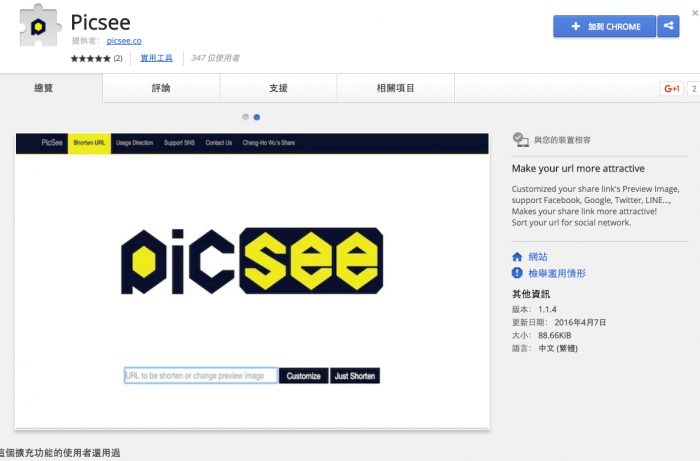Click the 347 位使用者 user count

pyautogui.click(x=215, y=58)
